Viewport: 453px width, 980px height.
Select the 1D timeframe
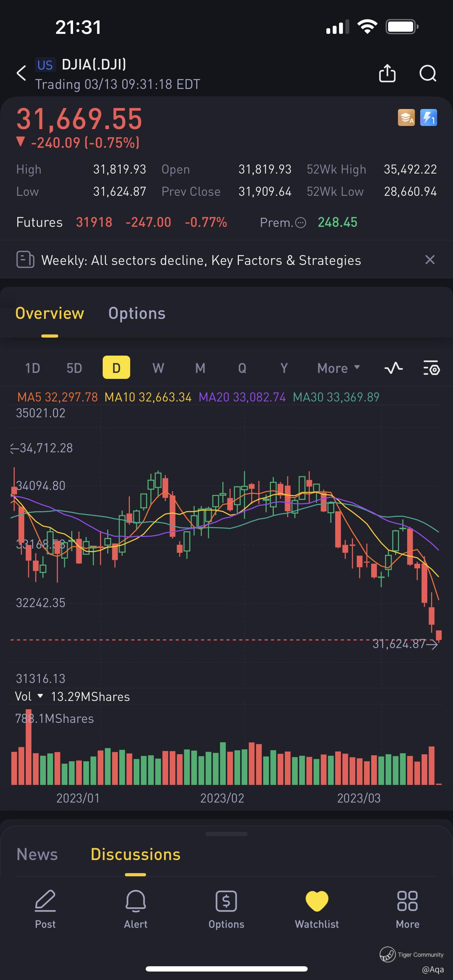(33, 368)
